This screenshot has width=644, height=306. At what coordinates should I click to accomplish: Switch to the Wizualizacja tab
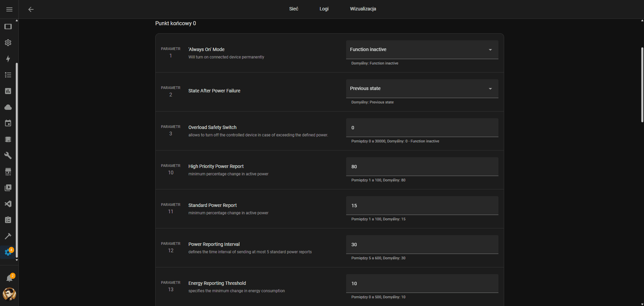[x=363, y=9]
